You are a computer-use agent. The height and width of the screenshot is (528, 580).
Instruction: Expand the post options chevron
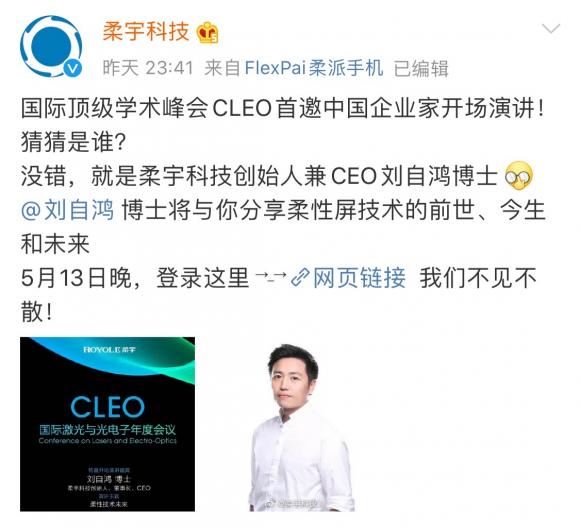551,28
